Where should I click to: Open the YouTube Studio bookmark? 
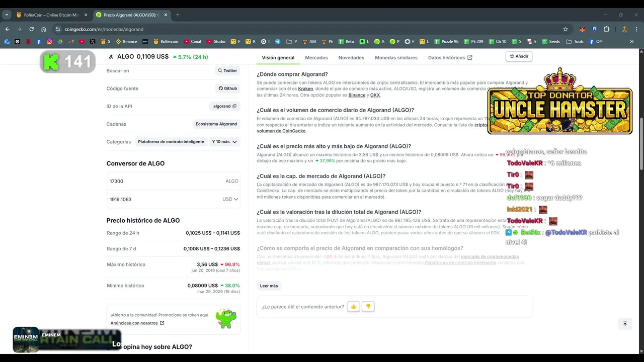tap(216, 41)
